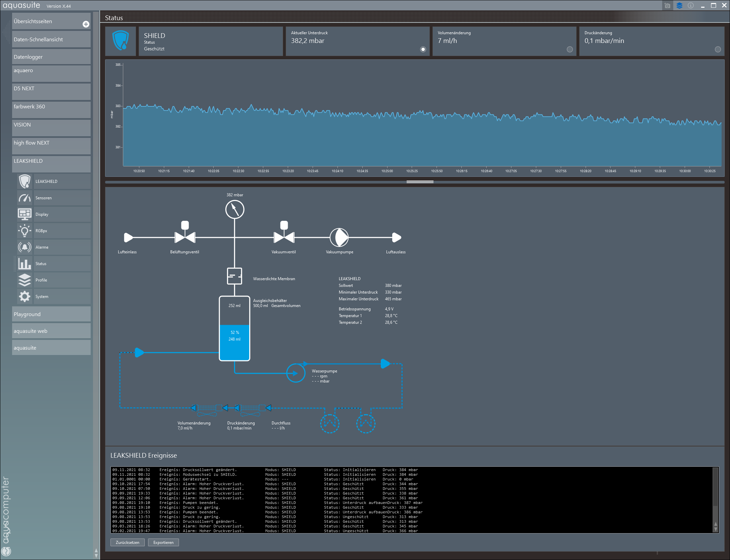Click the Gerätestart event log row

coord(265,479)
